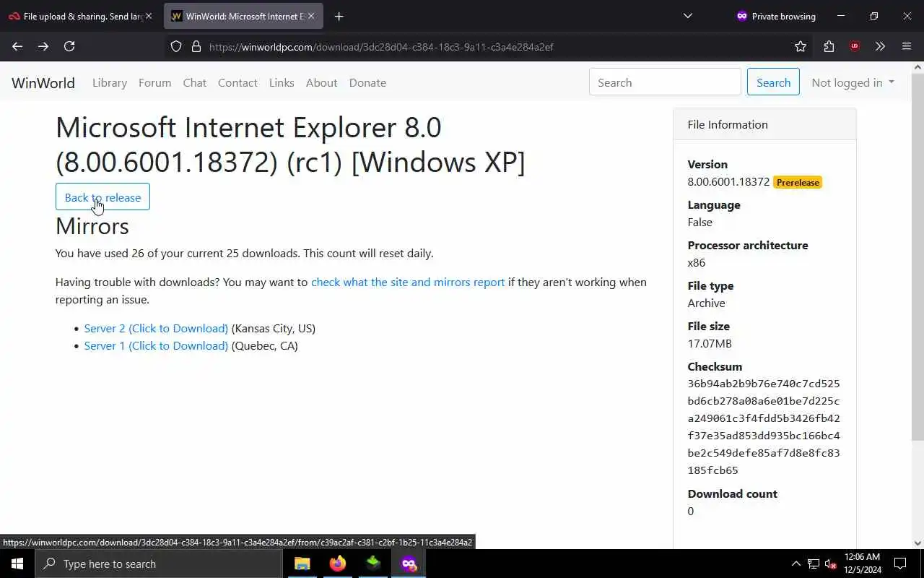Viewport: 924px width, 578px height.
Task: Go forward using the browser forward arrow
Action: 43,46
